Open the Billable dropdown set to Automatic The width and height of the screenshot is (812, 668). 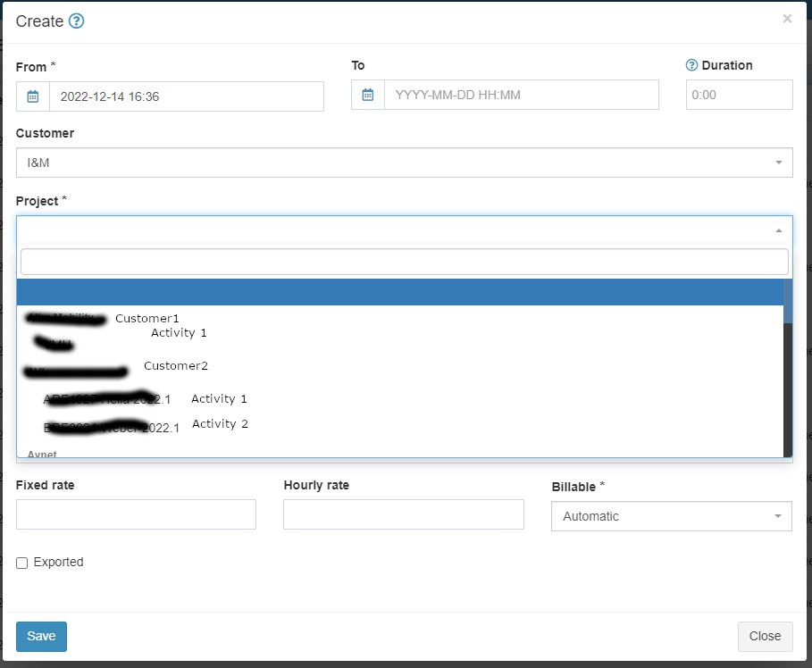pyautogui.click(x=671, y=515)
